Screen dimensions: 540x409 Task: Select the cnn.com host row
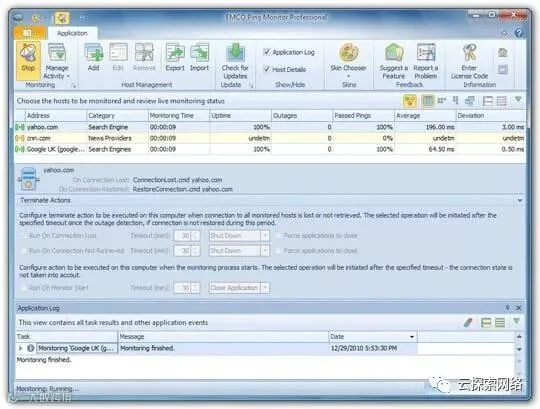coord(270,138)
